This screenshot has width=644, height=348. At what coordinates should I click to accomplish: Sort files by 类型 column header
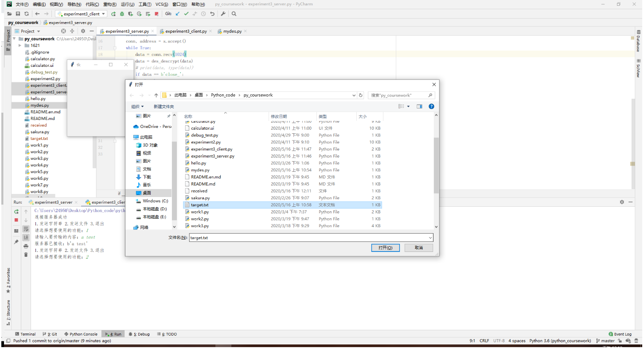pyautogui.click(x=322, y=116)
